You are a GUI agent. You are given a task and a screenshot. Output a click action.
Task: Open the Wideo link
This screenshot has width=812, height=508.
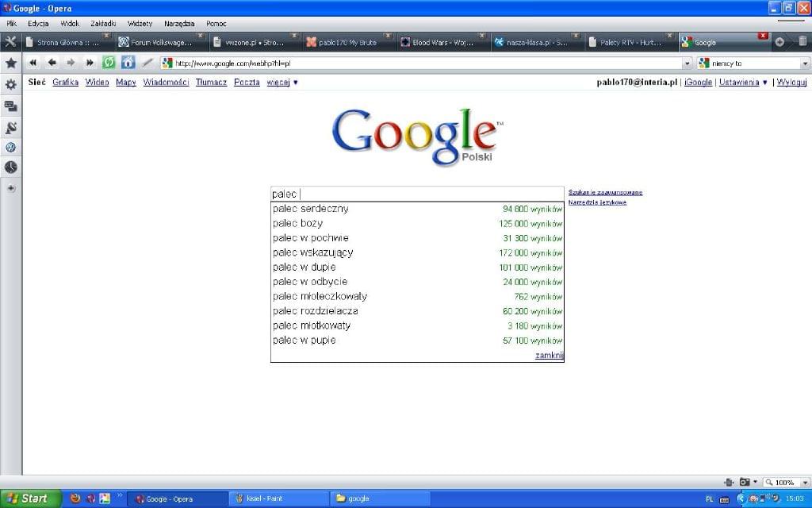pyautogui.click(x=97, y=82)
